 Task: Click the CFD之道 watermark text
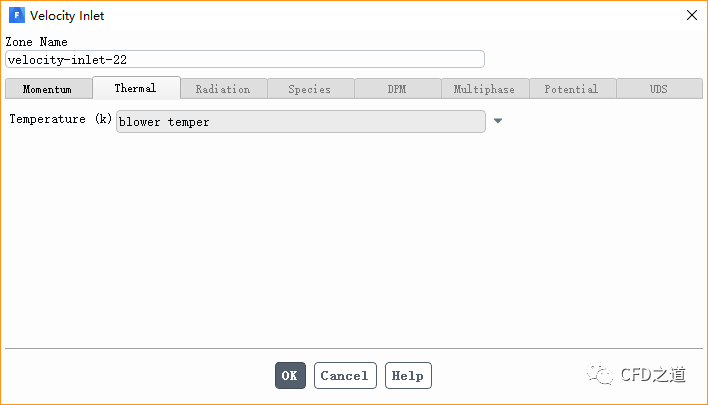tap(653, 375)
